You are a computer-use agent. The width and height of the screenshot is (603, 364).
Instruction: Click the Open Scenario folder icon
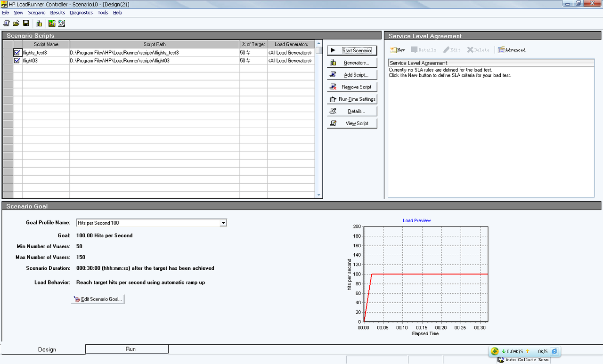16,24
